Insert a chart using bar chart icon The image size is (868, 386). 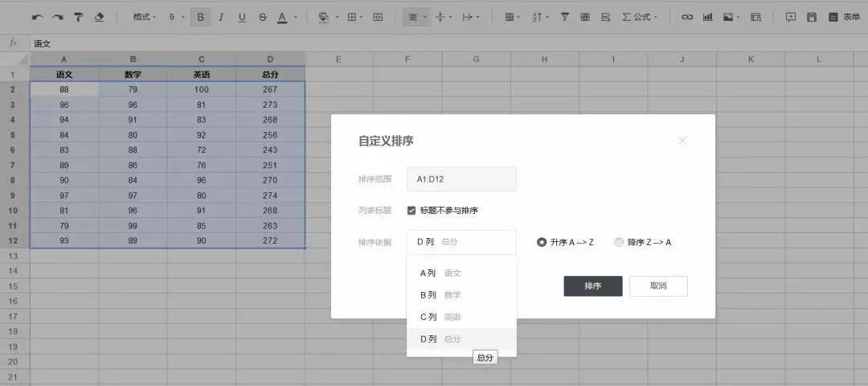point(707,17)
